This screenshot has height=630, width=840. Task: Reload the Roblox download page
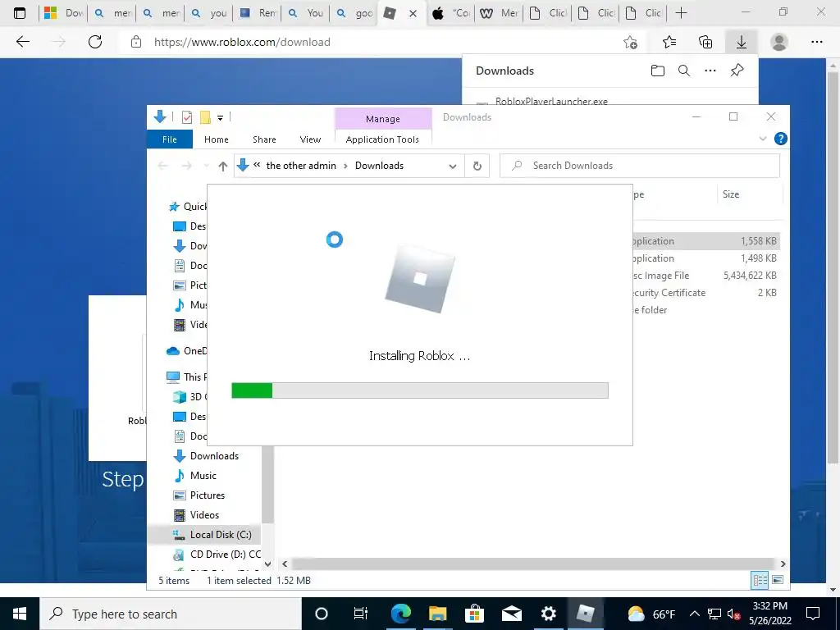(x=95, y=42)
